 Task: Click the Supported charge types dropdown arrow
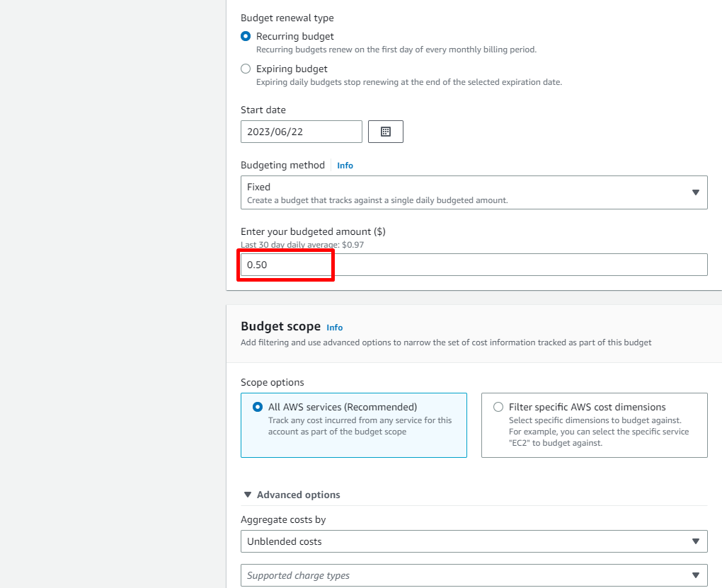[x=695, y=575]
